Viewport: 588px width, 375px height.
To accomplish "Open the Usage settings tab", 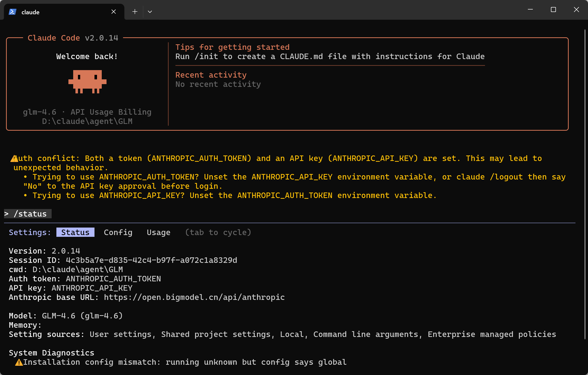I will 158,232.
